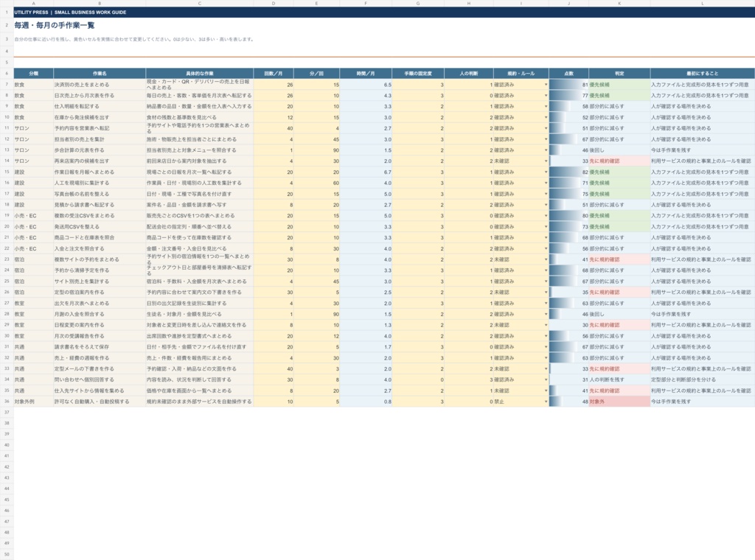Click the 対象外例 category cell
This screenshot has height=560, width=755.
coord(34,402)
